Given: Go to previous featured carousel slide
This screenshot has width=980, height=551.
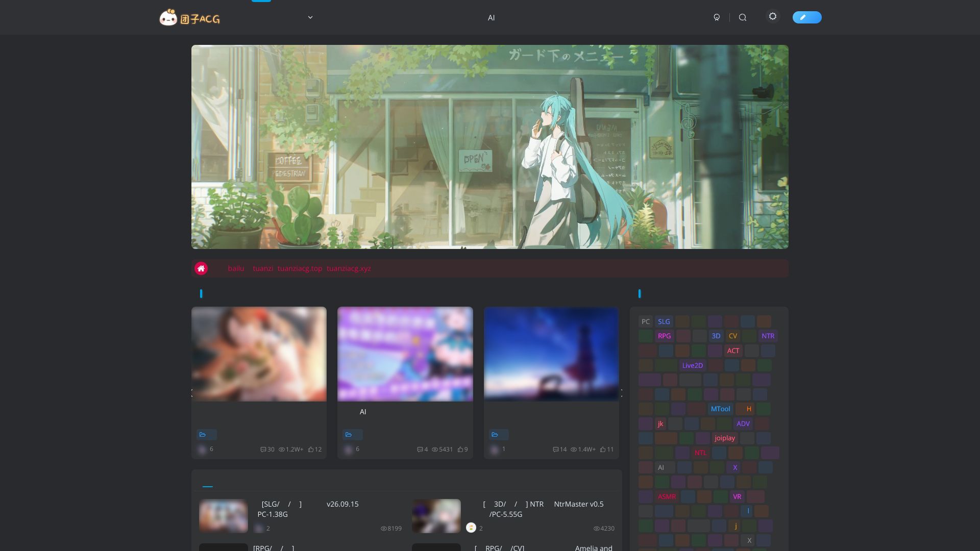Looking at the screenshot, I should [192, 393].
